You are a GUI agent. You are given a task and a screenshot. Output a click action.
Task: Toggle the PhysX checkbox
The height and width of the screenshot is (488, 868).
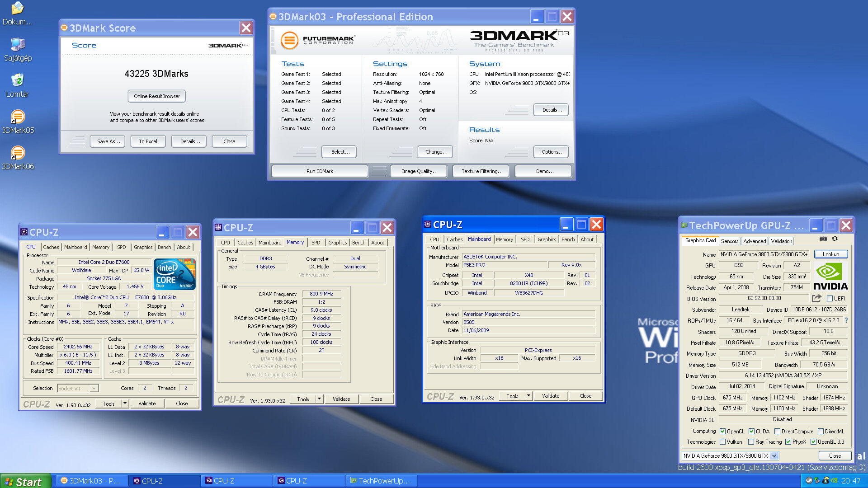(x=788, y=442)
